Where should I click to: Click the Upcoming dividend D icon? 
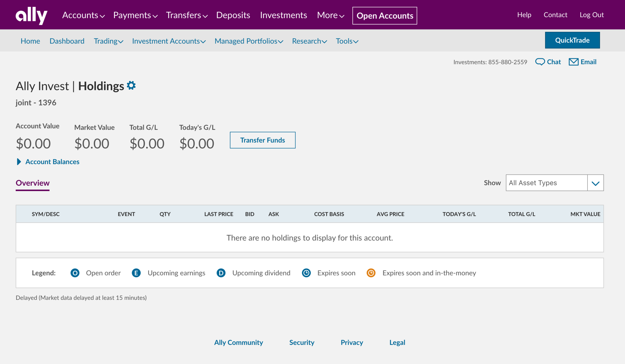click(221, 273)
